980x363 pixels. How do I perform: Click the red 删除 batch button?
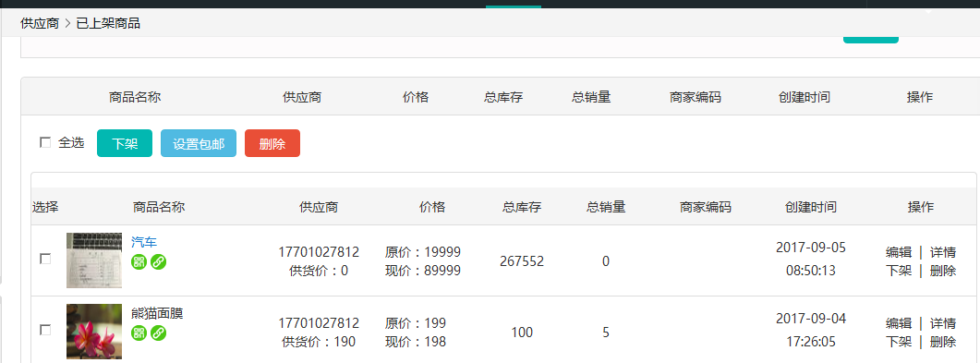(x=272, y=143)
